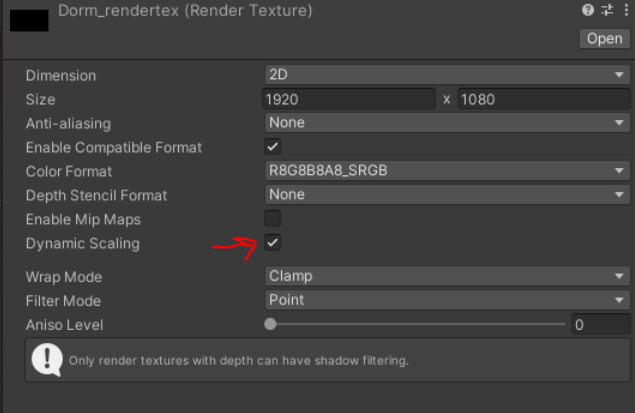The height and width of the screenshot is (413, 635).
Task: Disable the Dynamic Scaling checkbox
Action: point(272,243)
